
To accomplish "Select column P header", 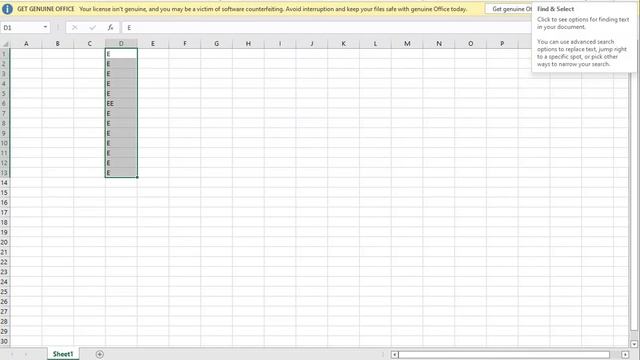I will click(x=502, y=44).
